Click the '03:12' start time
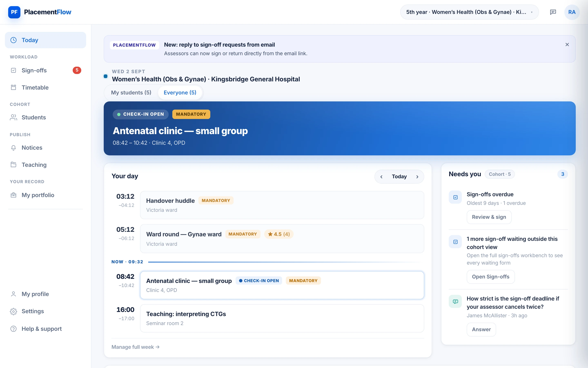This screenshot has width=588, height=368. 125,196
